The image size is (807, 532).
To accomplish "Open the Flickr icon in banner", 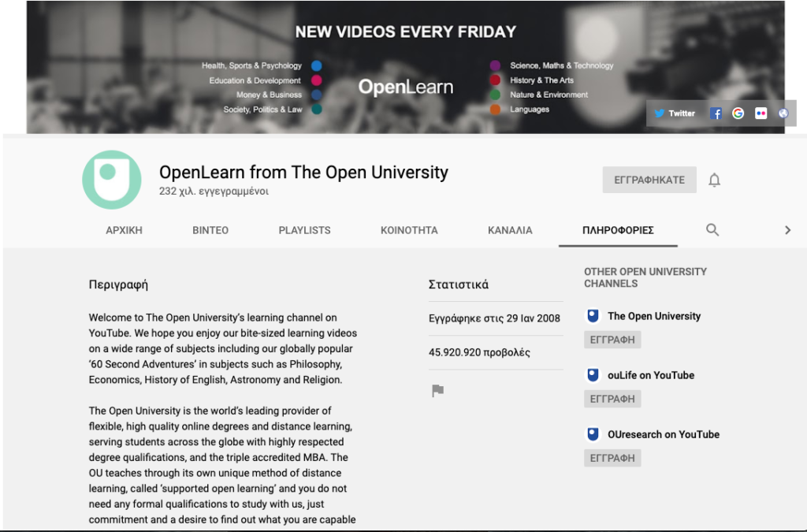I will point(761,113).
